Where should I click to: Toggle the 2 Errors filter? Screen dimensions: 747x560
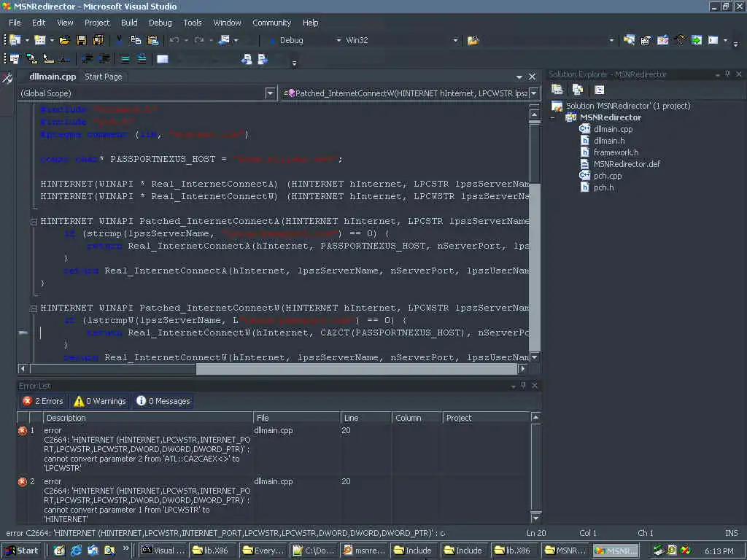[43, 401]
